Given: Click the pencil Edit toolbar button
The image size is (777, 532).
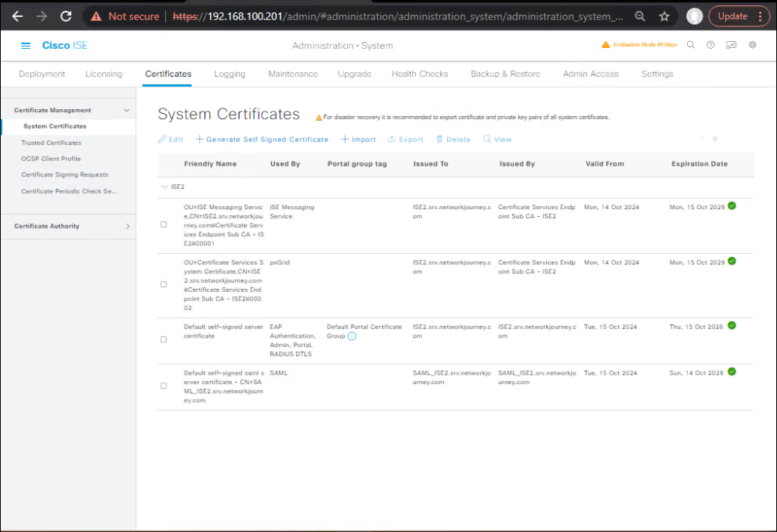Looking at the screenshot, I should (170, 139).
